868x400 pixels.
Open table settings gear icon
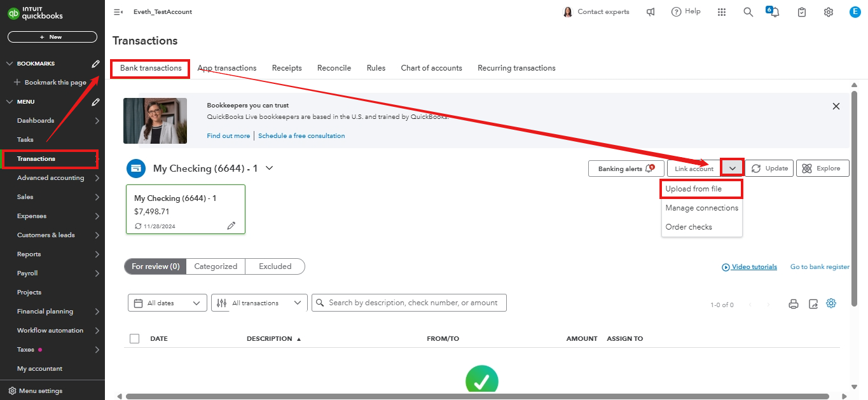(831, 303)
